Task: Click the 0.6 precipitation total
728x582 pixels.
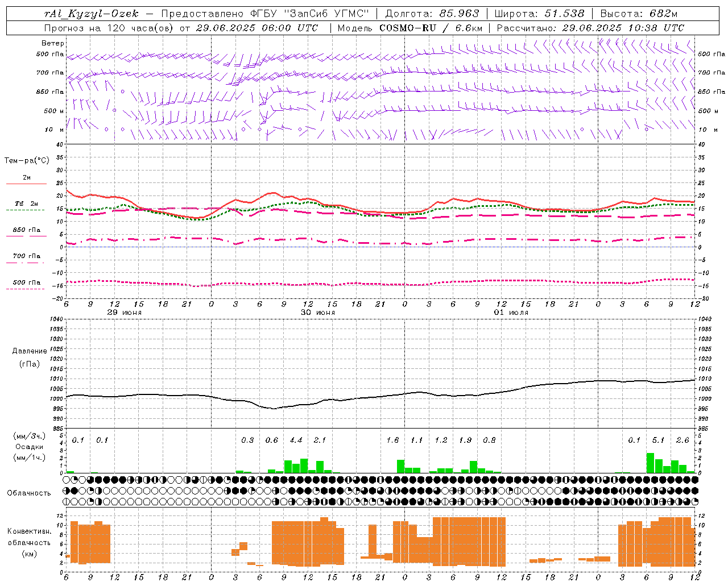Action: coord(272,440)
